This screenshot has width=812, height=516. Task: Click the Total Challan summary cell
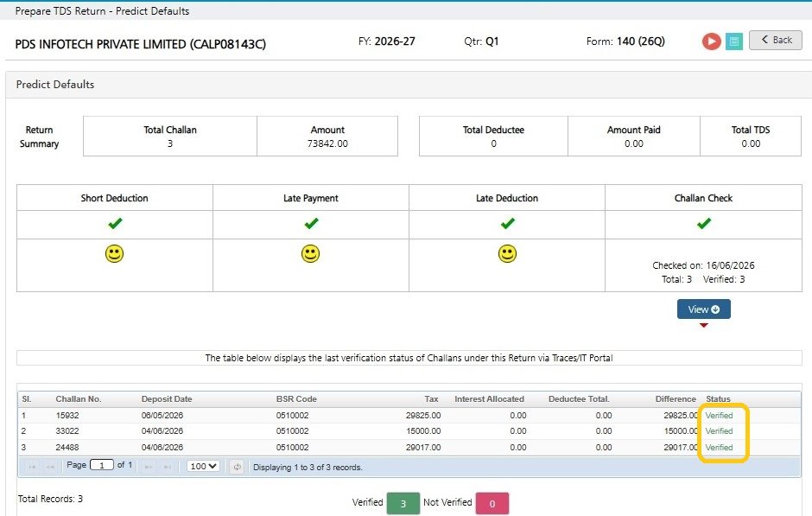(170, 137)
